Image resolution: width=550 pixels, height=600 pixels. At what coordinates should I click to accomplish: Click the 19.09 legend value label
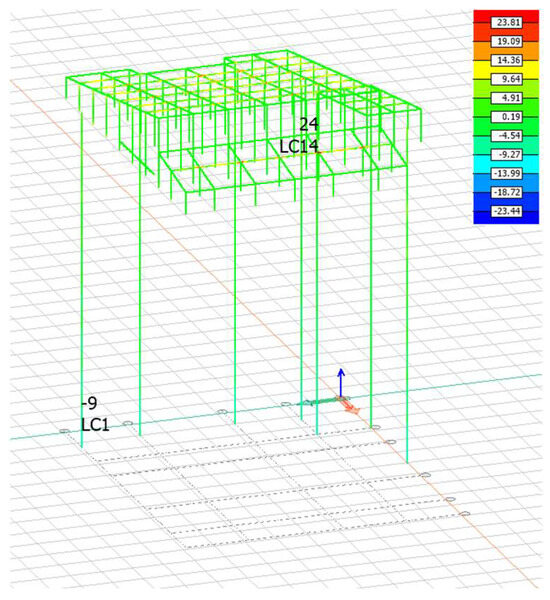click(x=507, y=41)
